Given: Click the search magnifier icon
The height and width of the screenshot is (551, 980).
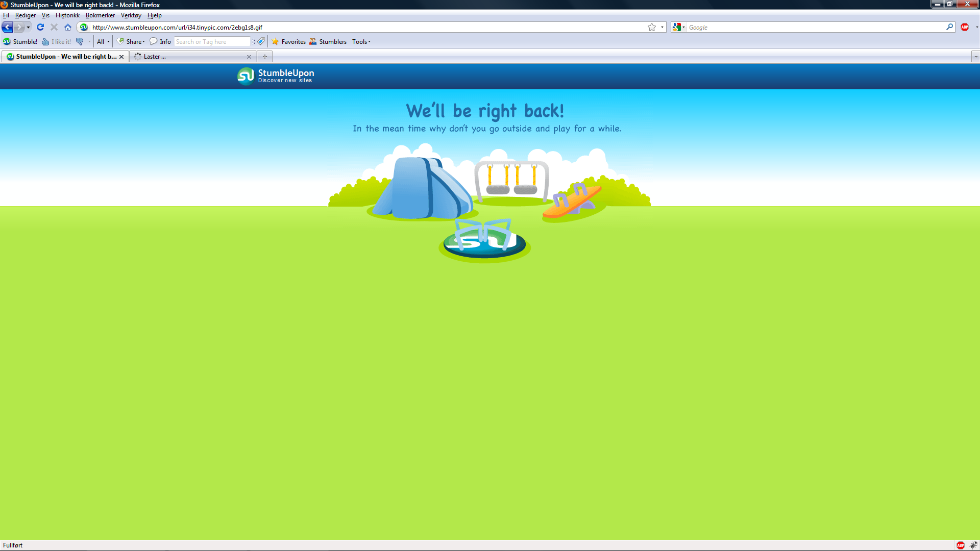Looking at the screenshot, I should click(x=949, y=27).
